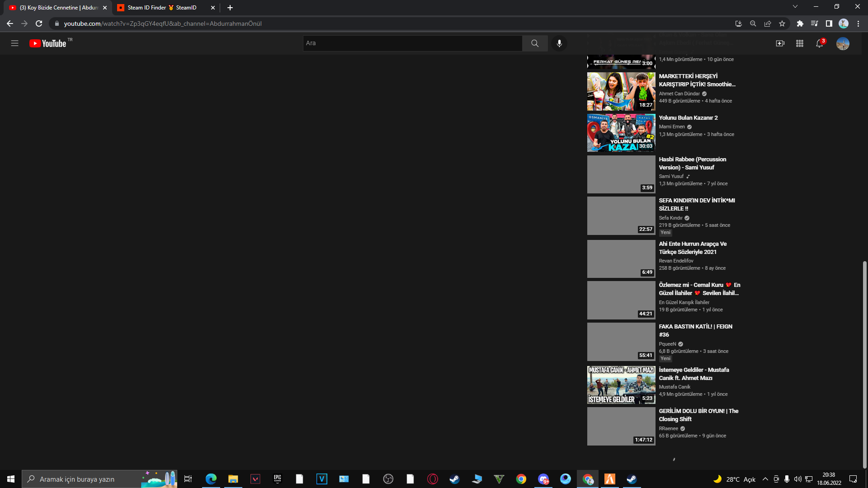Toggle Chrome side panel icon
This screenshot has height=488, width=868.
pos(829,23)
